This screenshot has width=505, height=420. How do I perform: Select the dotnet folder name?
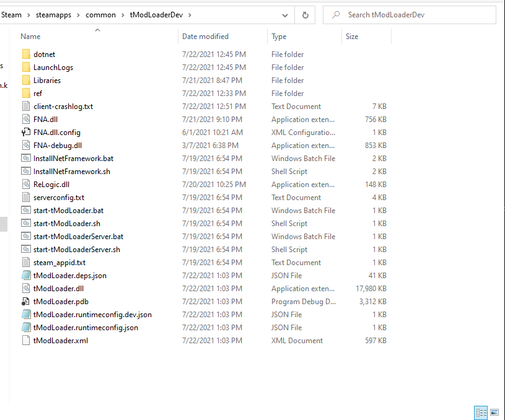point(44,55)
